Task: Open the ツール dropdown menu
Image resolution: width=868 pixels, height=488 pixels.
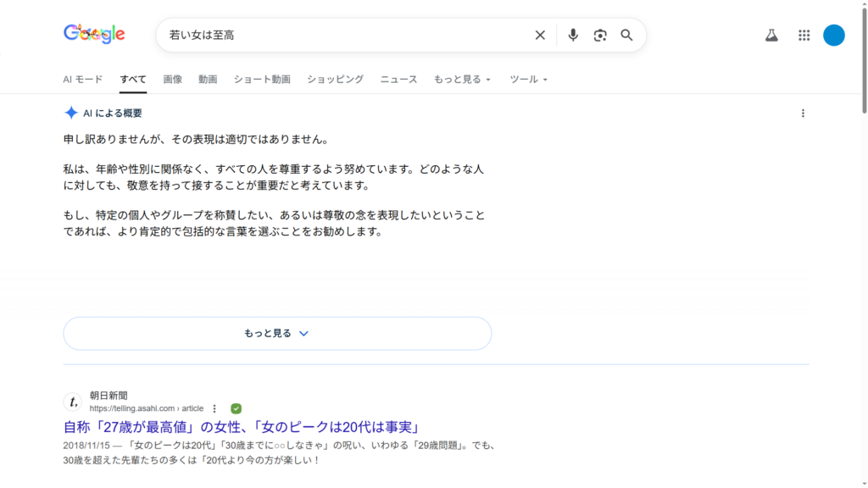Action: pyautogui.click(x=528, y=80)
